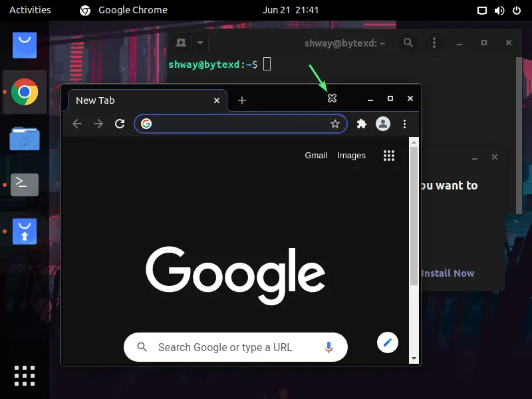This screenshot has height=399, width=532.
Task: Open the system volume and power menu
Action: (499, 11)
